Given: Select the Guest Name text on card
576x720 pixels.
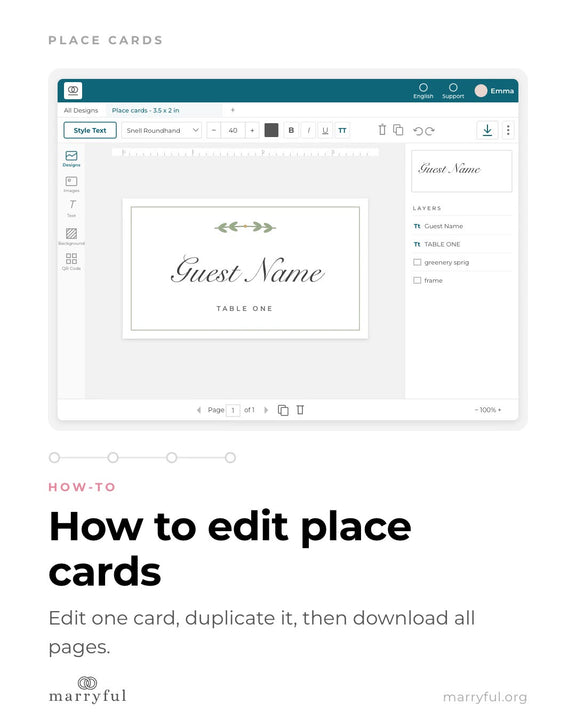Looking at the screenshot, I should [x=247, y=271].
